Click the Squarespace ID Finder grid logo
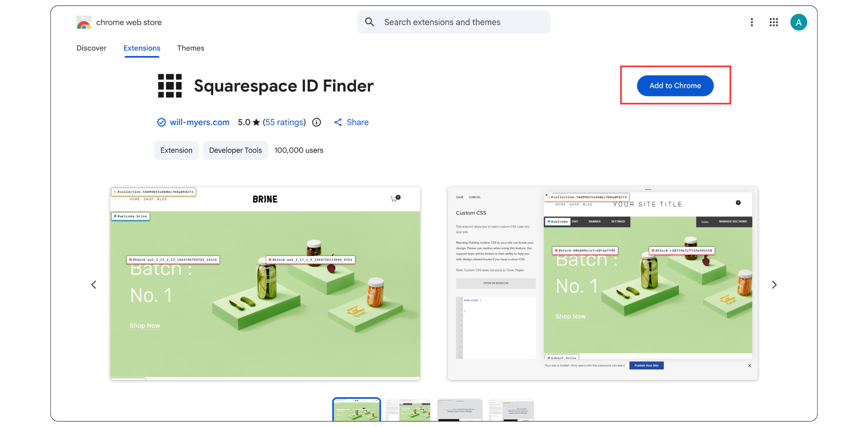868x427 pixels. coord(170,86)
